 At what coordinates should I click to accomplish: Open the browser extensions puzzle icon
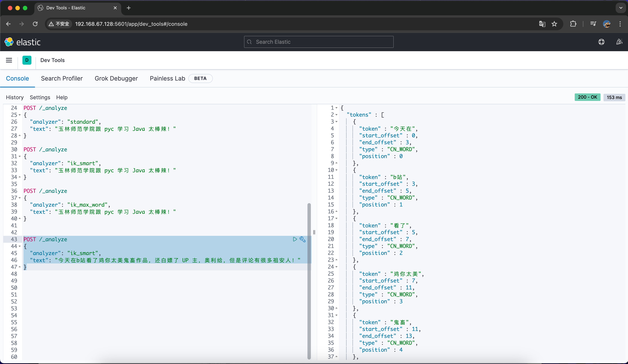(x=573, y=24)
